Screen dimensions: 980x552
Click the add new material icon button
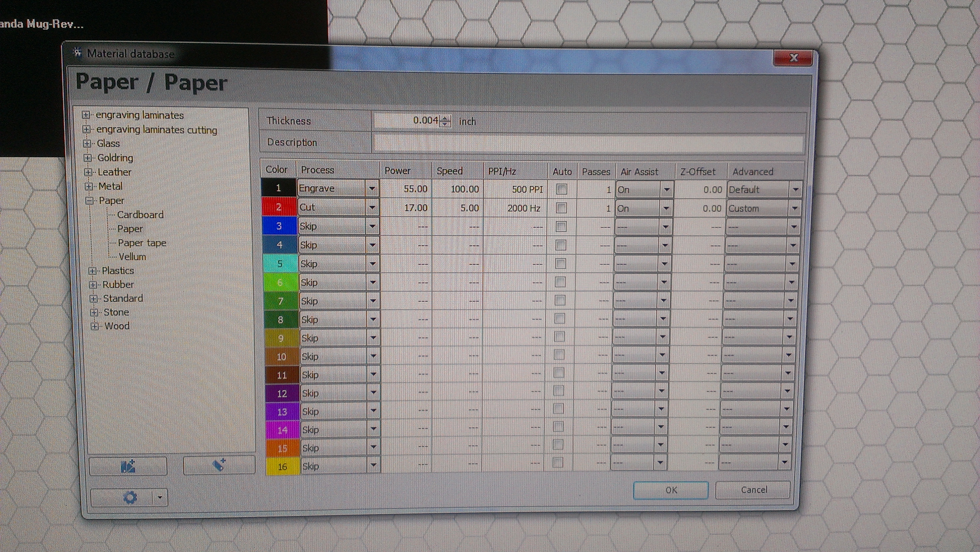(x=219, y=465)
